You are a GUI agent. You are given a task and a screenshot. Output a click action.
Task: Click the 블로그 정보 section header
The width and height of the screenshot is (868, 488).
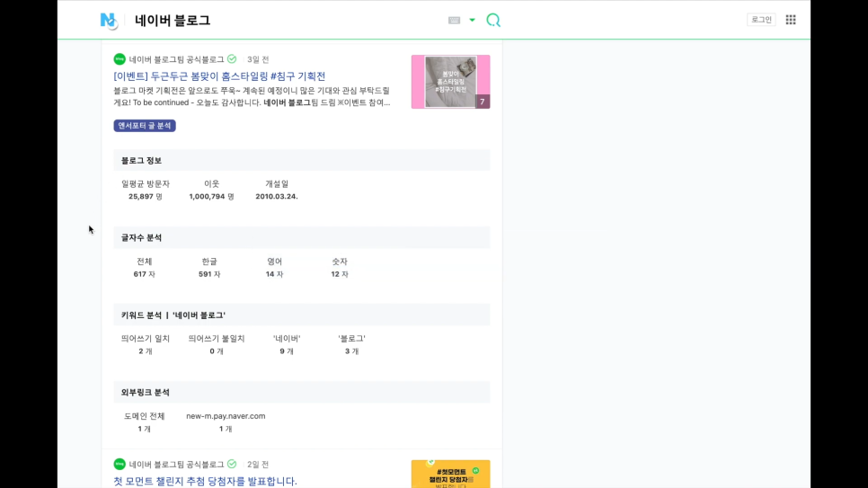[302, 160]
